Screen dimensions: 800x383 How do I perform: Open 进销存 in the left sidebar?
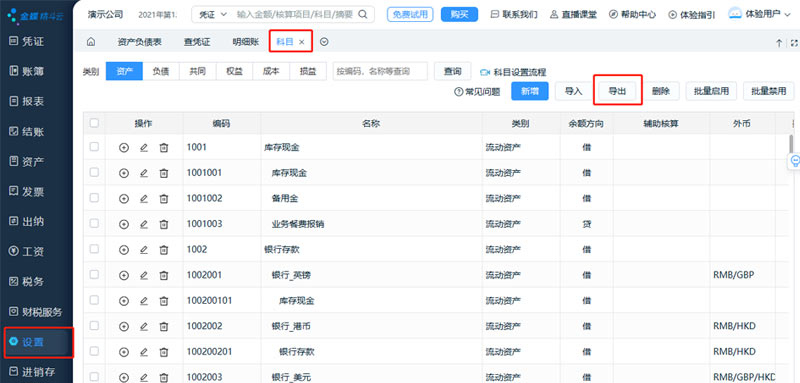pyautogui.click(x=33, y=372)
